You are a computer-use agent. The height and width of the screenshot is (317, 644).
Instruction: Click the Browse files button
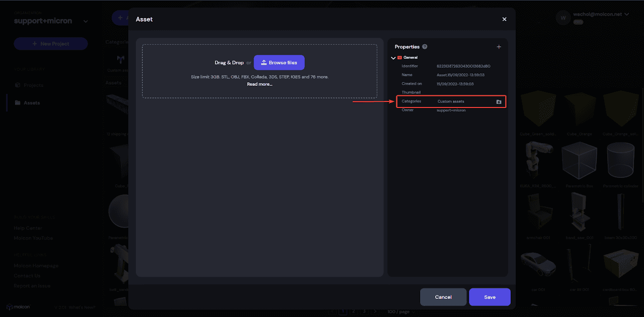pos(279,63)
